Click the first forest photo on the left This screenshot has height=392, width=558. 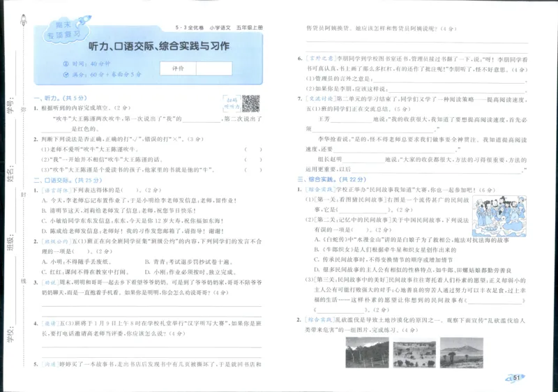(368, 352)
